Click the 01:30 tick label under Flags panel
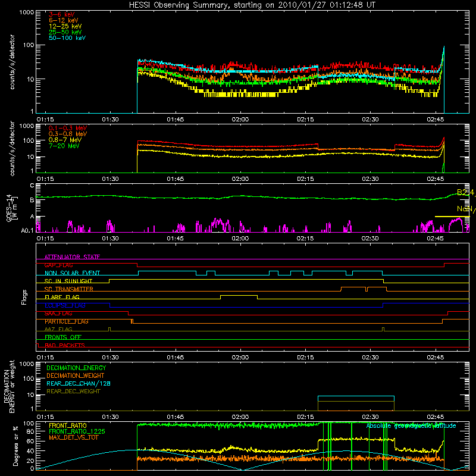 click(x=110, y=358)
